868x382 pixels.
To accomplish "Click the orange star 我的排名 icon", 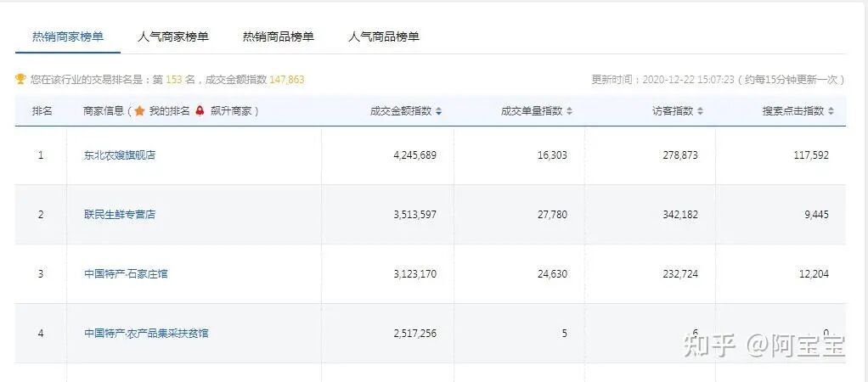I will tap(139, 110).
